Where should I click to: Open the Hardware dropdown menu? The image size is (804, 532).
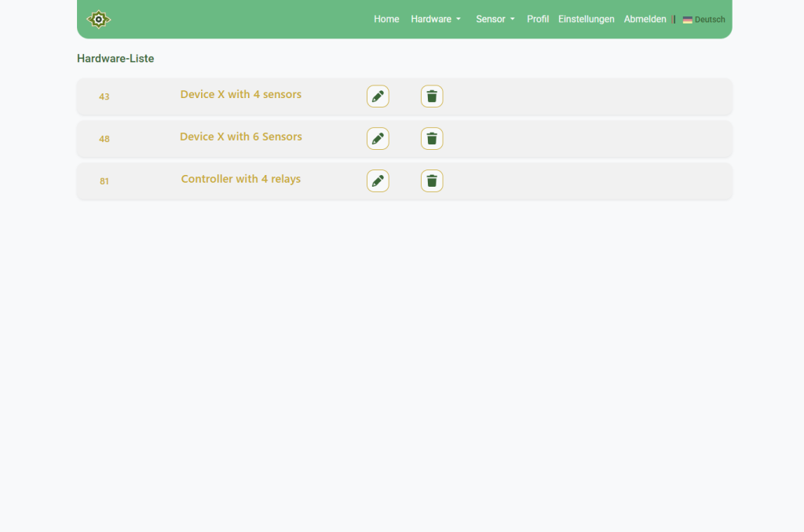click(436, 19)
